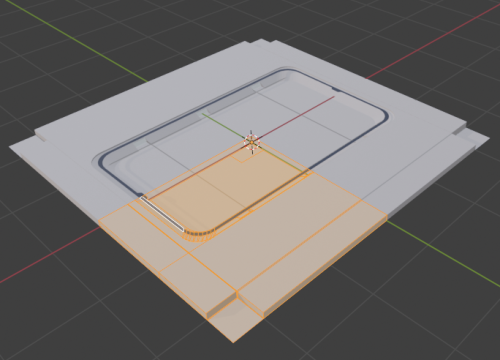The image size is (500, 360).
Task: Click the 3D cursor at the object origin
Action: point(252,142)
